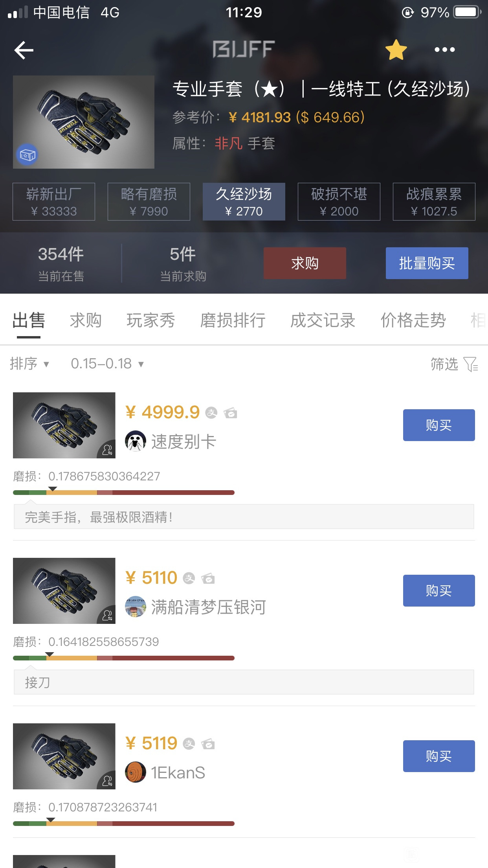
Task: Open the three-dot more menu
Action: pos(444,50)
